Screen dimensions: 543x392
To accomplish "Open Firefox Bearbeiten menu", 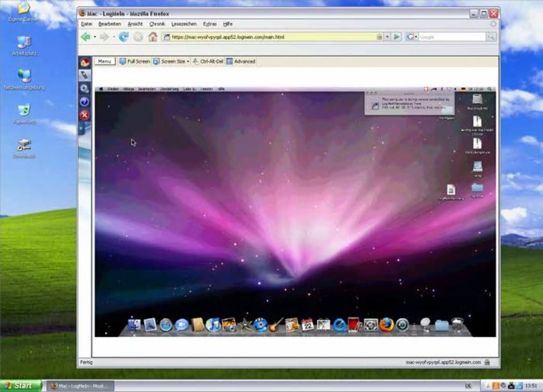I will coord(110,24).
